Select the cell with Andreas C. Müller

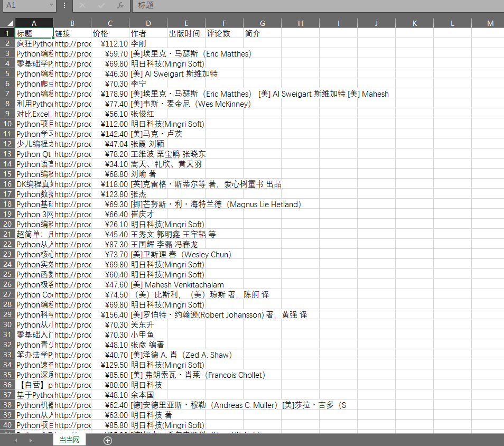point(148,405)
